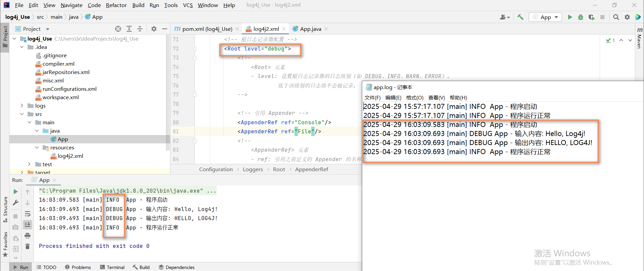Collapse the .idea folder node
The width and height of the screenshot is (644, 271).
click(22, 47)
